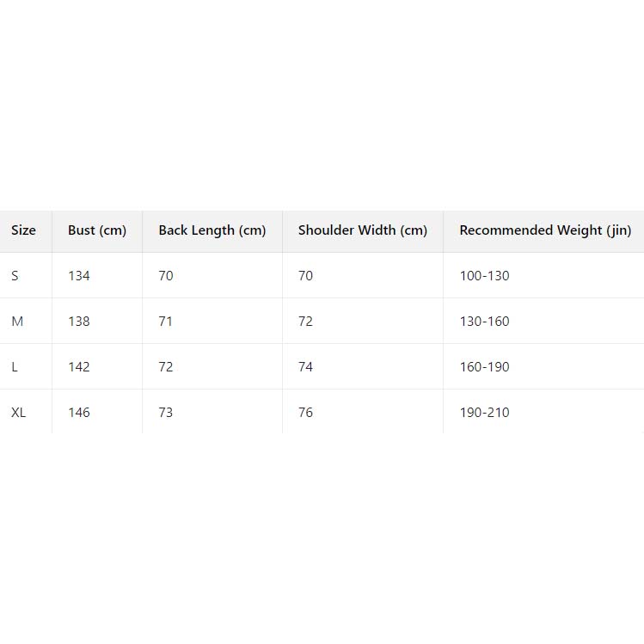Select the Back Length (cm) header
The image size is (644, 644).
coord(212,230)
